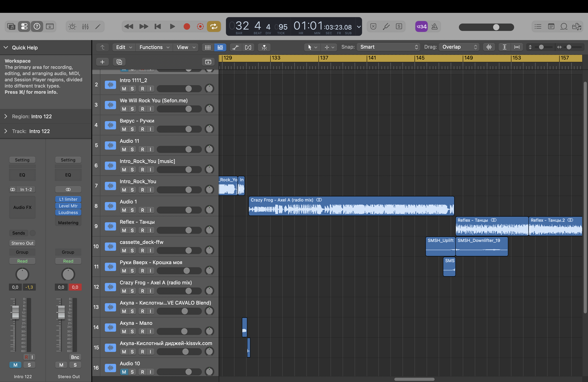This screenshot has height=382, width=588.
Task: Expand the Region: Intro 122 section
Action: pyautogui.click(x=6, y=116)
